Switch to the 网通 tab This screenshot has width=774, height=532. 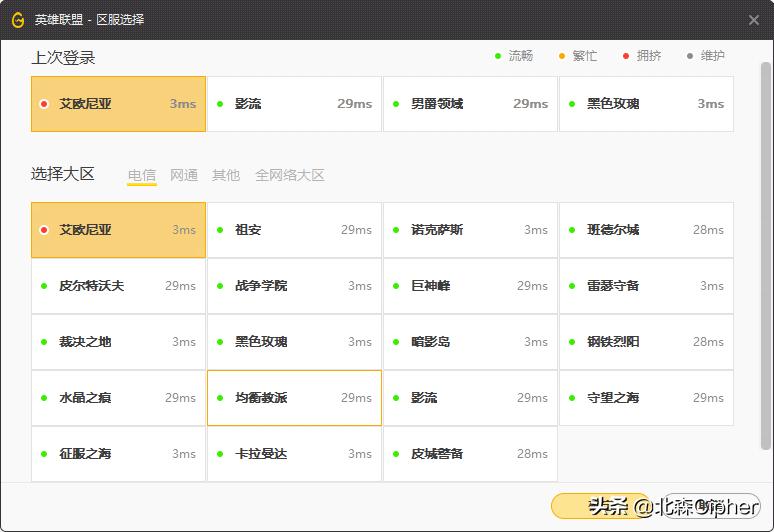[184, 175]
